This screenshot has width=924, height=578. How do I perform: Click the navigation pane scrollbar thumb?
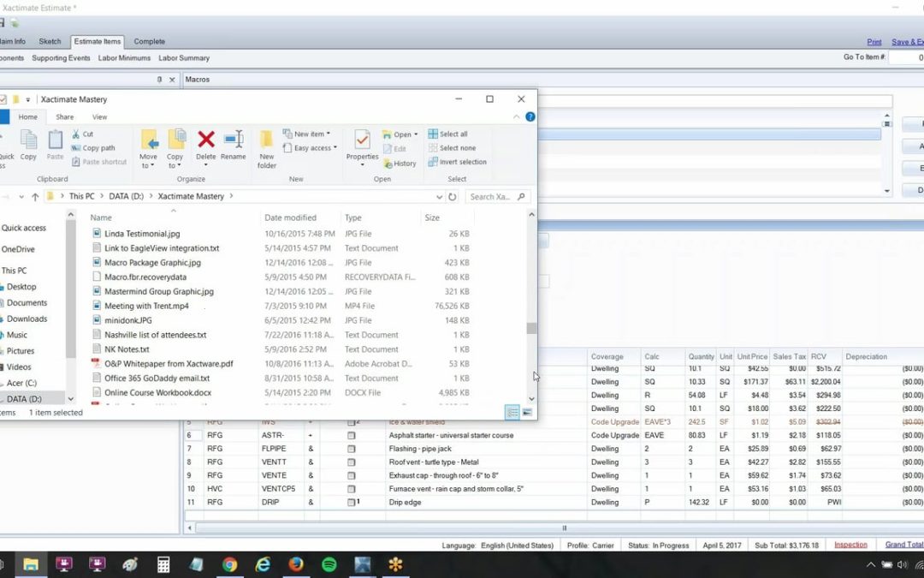point(71,289)
